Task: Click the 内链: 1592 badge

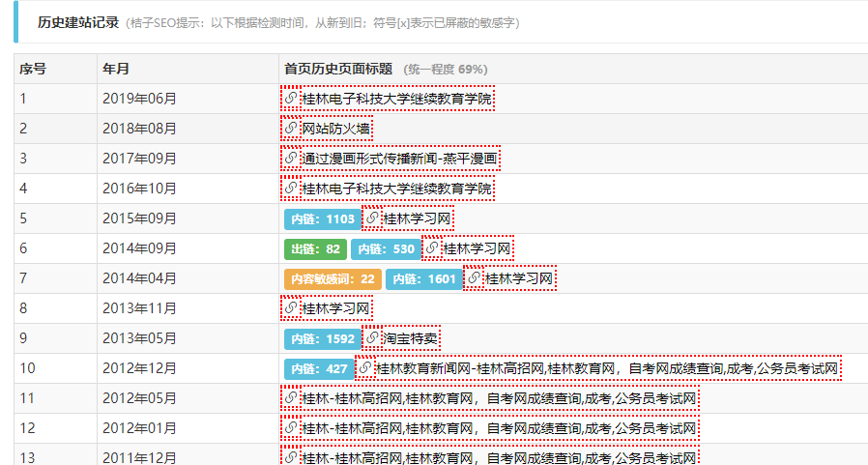Action: pos(322,339)
